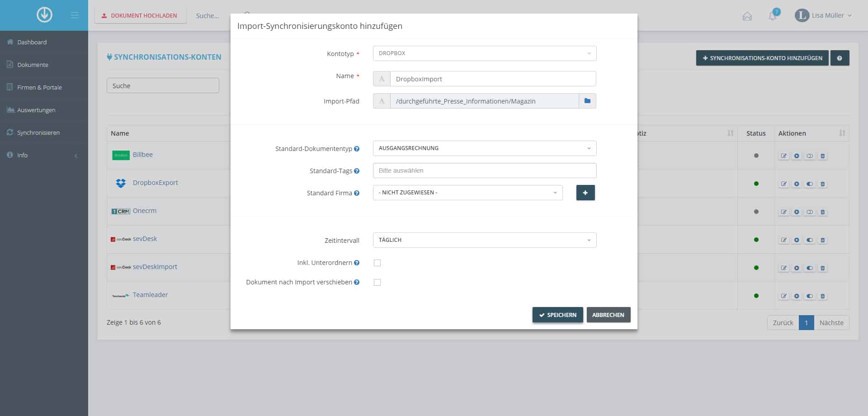Click the app logo in the header
Screen dimensions: 868x416
(44, 15)
